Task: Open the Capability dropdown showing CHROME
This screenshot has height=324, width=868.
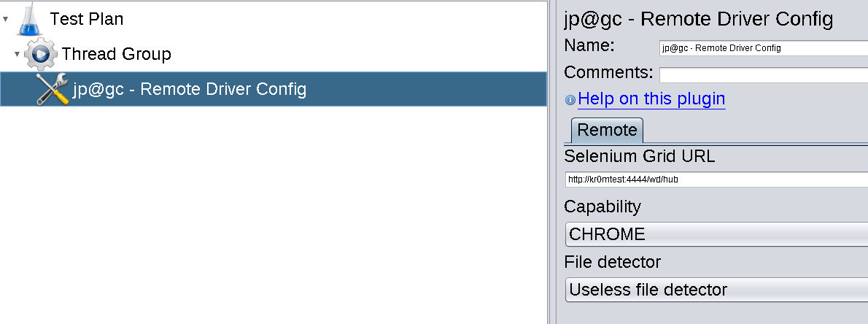Action: 716,234
